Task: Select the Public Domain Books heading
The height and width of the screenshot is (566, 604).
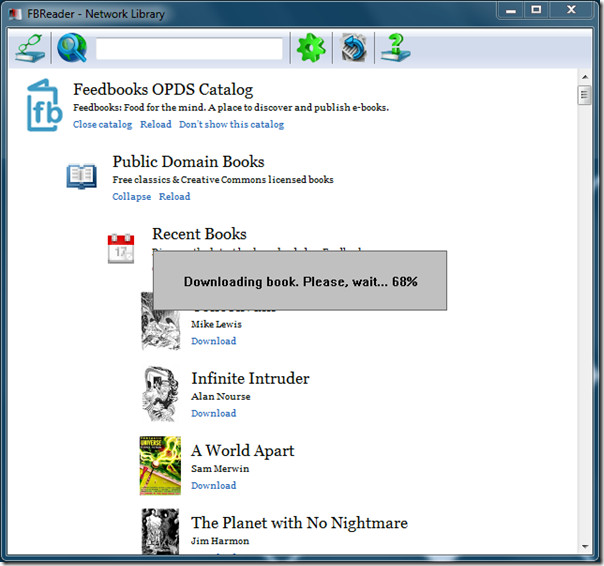Action: [x=188, y=161]
